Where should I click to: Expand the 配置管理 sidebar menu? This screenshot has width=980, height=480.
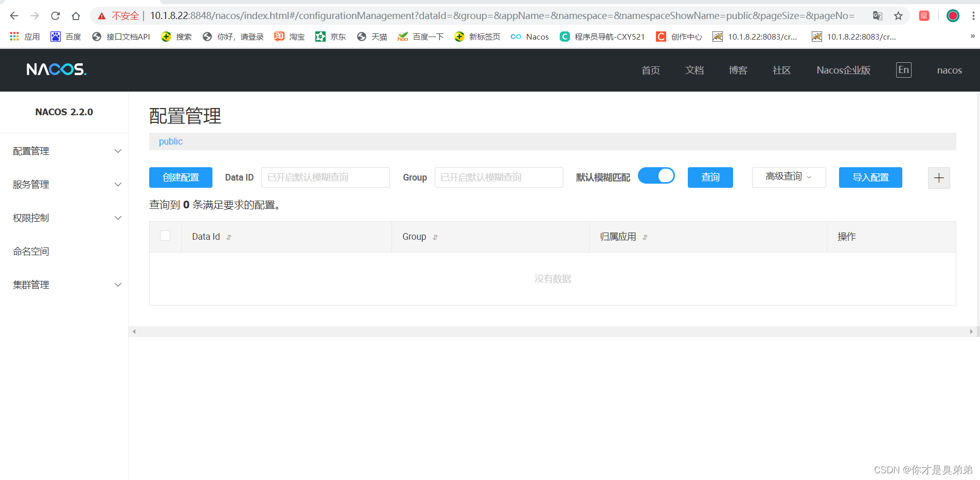64,151
